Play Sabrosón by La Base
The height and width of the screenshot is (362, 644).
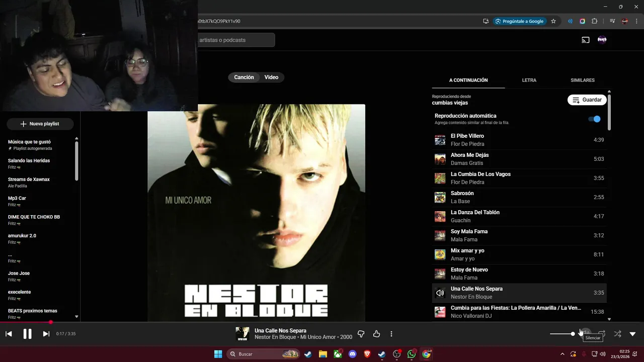pos(519,197)
